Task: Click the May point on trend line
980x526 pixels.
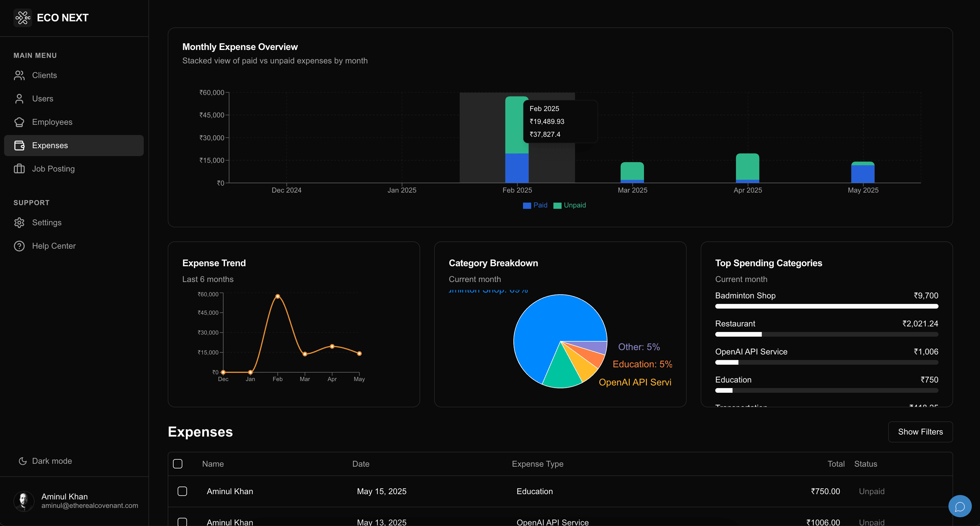Action: 359,353
